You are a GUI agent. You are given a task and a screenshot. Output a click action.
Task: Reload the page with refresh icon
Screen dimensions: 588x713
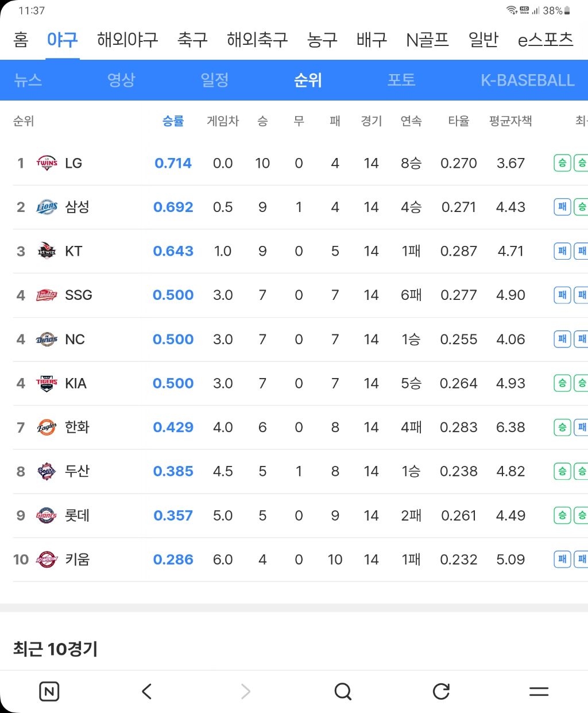441,691
